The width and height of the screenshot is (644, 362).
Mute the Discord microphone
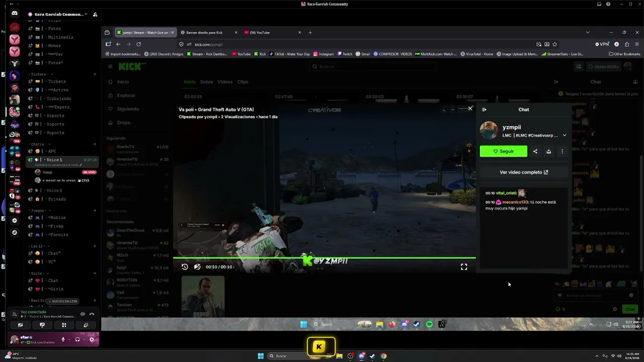(x=63, y=339)
